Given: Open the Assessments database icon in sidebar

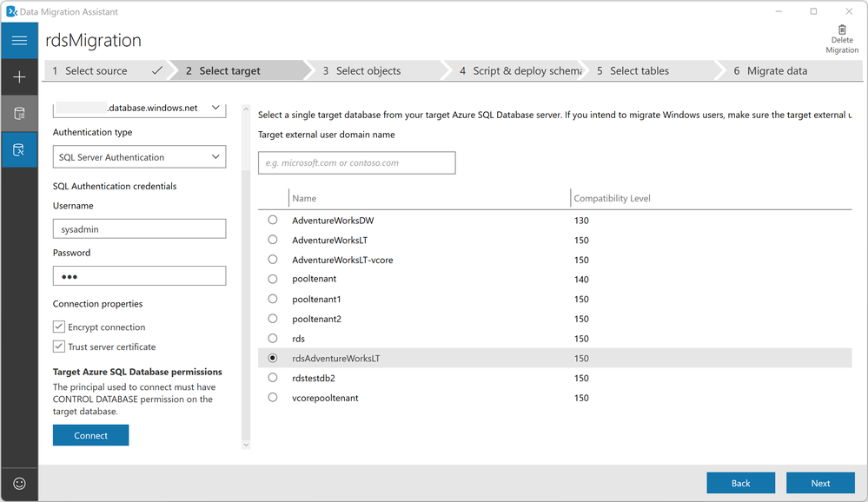Looking at the screenshot, I should [19, 114].
